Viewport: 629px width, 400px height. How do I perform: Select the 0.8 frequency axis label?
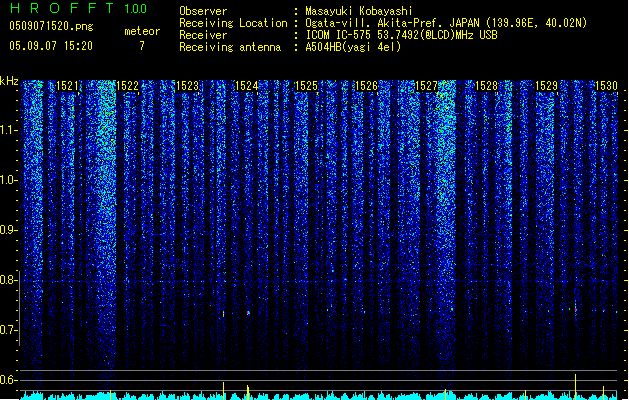7,280
